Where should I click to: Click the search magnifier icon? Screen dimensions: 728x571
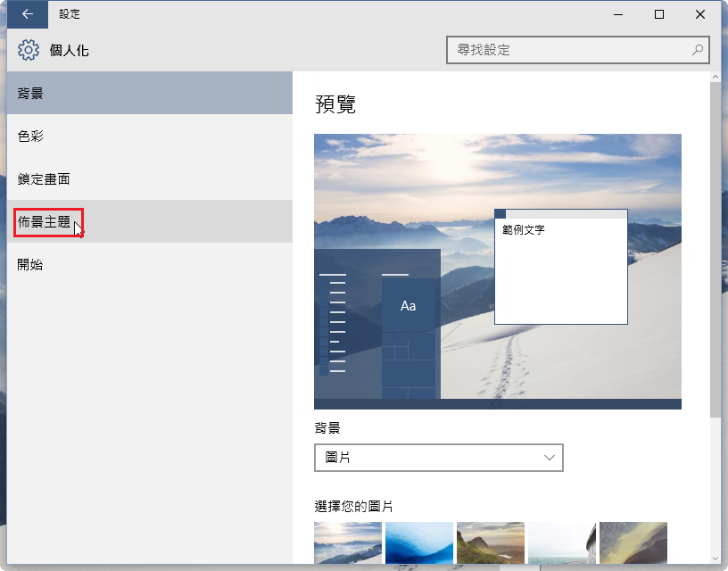coord(697,50)
